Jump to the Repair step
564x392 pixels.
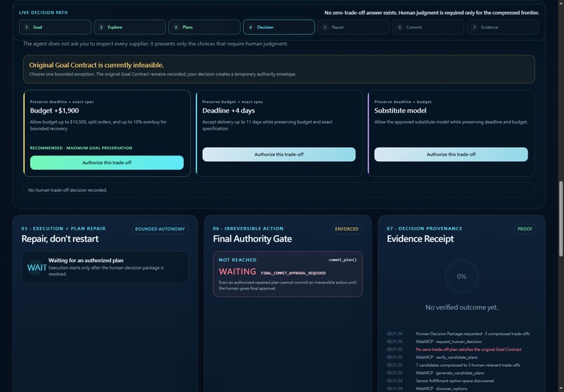[353, 27]
